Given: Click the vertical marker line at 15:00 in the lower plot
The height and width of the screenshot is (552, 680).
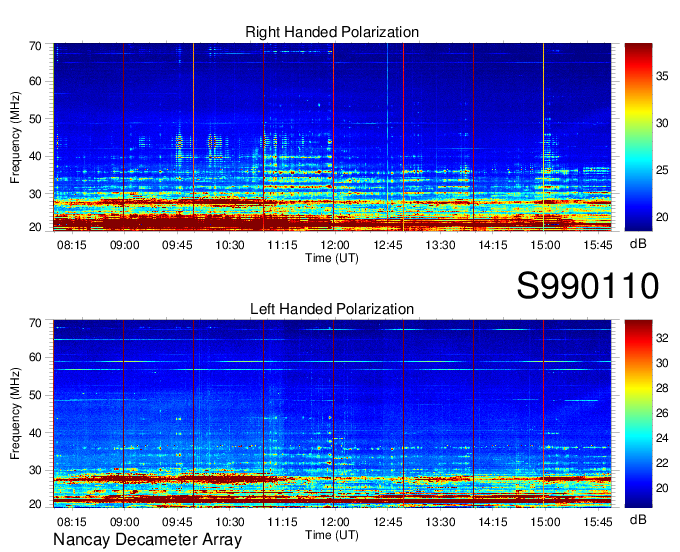Looking at the screenshot, I should click(543, 414).
